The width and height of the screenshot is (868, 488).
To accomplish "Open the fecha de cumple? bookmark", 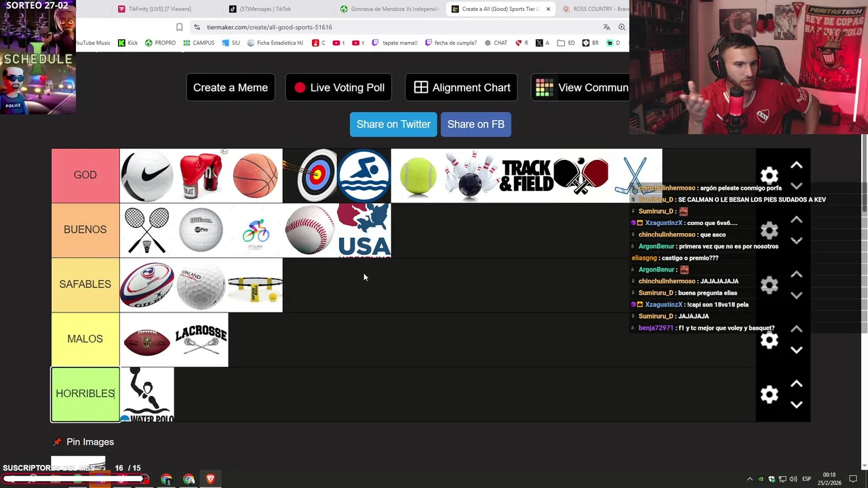I will click(x=451, y=43).
